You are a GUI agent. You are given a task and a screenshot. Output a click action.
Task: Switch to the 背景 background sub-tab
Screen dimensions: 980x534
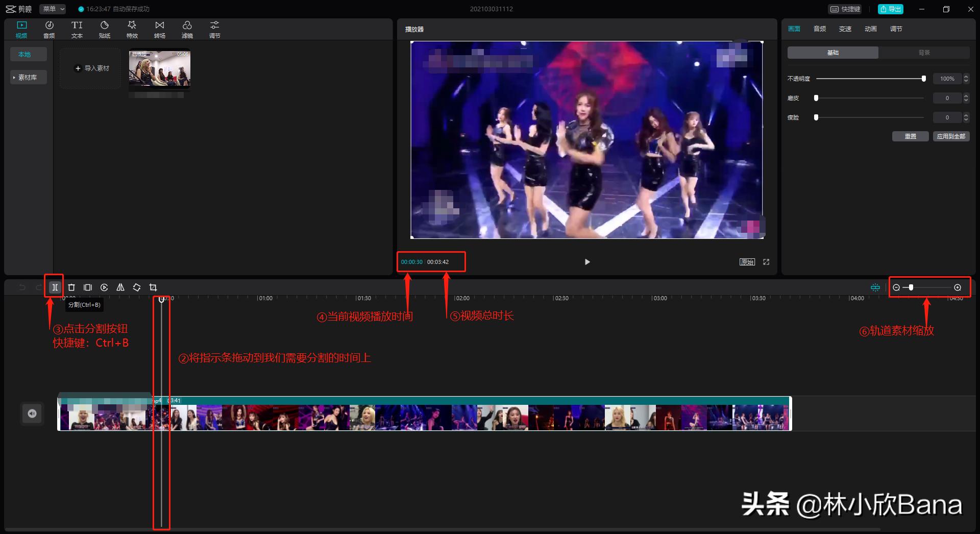(924, 53)
